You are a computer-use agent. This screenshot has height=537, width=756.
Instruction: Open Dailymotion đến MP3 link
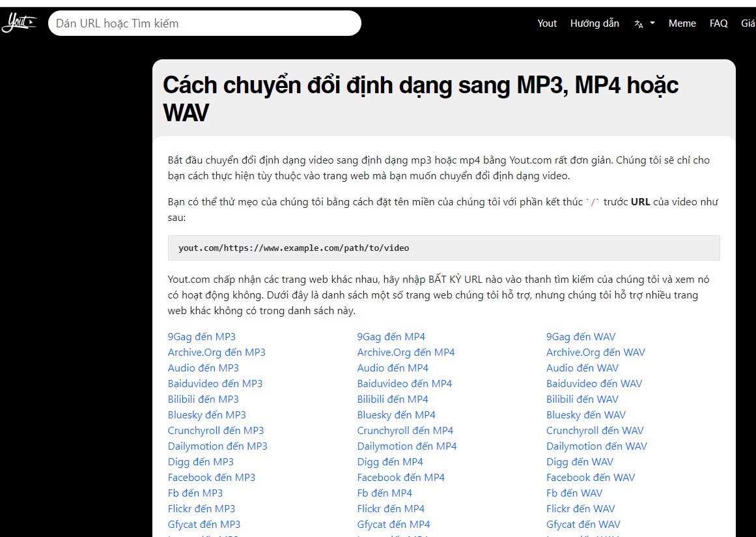coord(217,446)
